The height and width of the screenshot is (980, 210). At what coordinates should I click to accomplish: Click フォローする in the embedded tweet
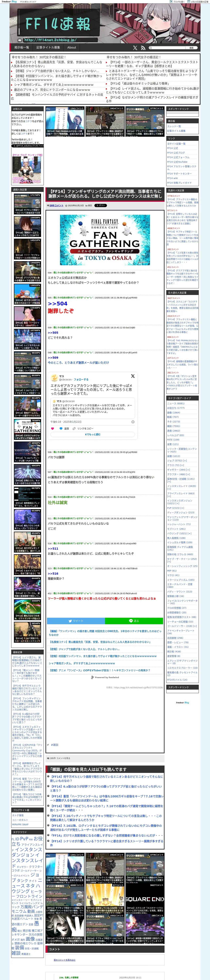[x=81, y=379]
